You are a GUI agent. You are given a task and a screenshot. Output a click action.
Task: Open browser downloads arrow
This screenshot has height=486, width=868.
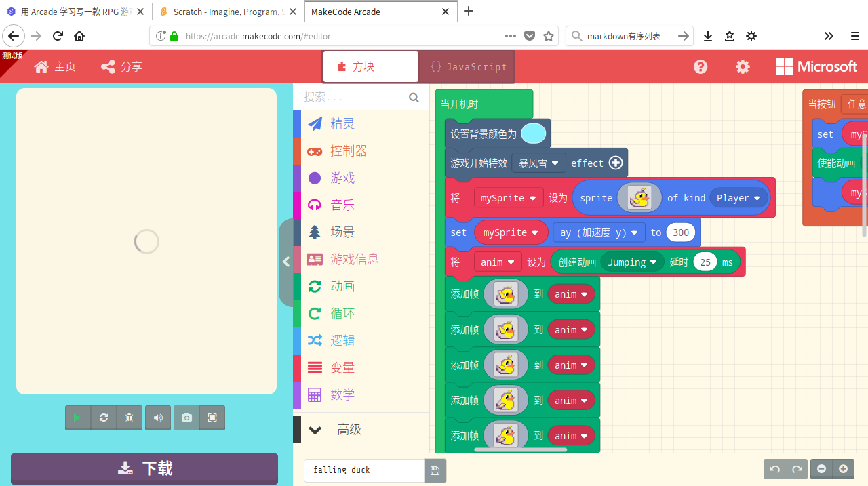coord(708,36)
